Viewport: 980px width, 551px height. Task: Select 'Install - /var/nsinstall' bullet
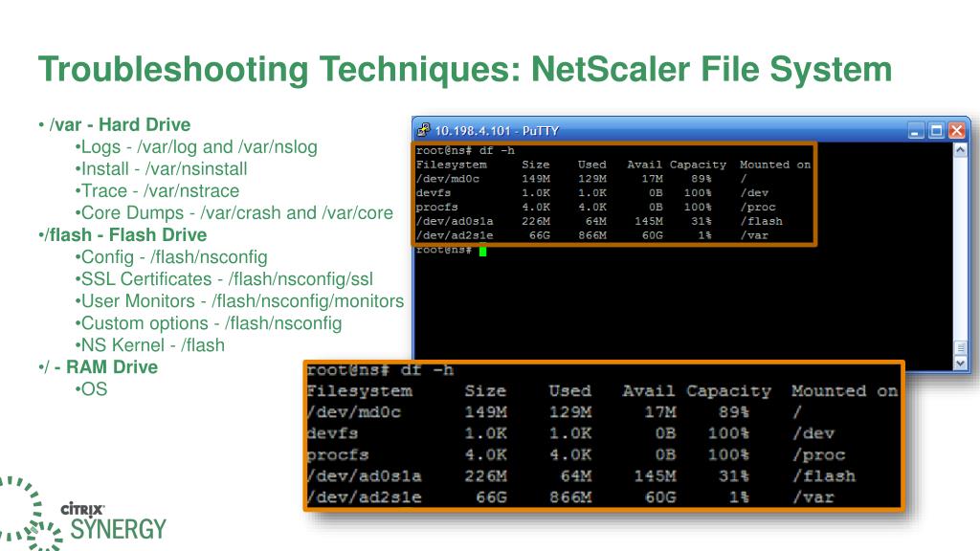tap(161, 168)
